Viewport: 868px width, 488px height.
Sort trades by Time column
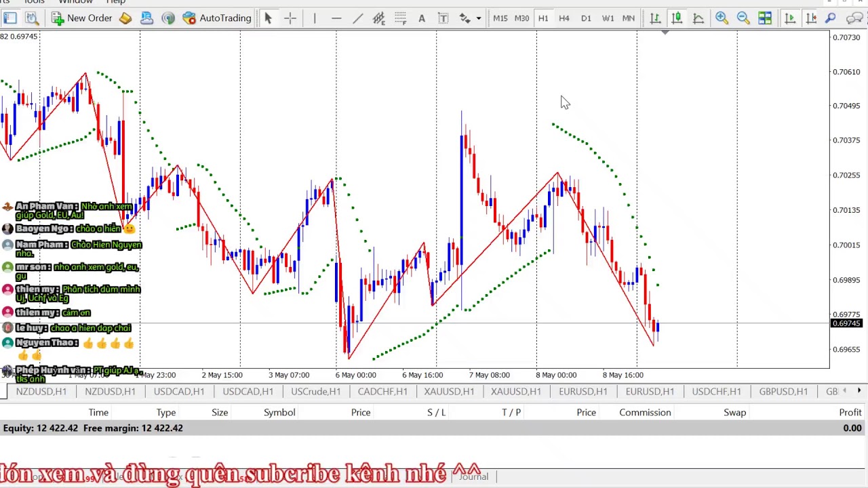pyautogui.click(x=98, y=412)
